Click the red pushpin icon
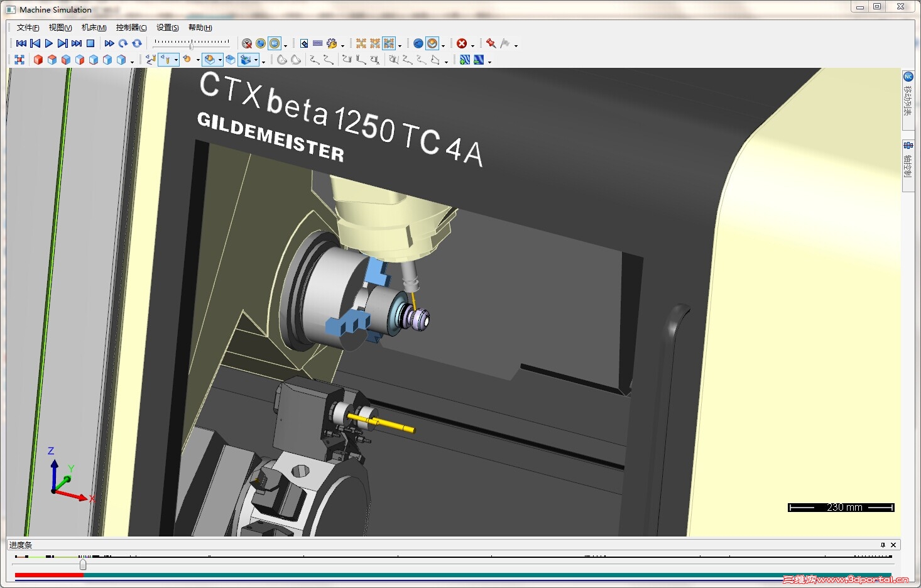The height and width of the screenshot is (588, 921). pos(491,43)
